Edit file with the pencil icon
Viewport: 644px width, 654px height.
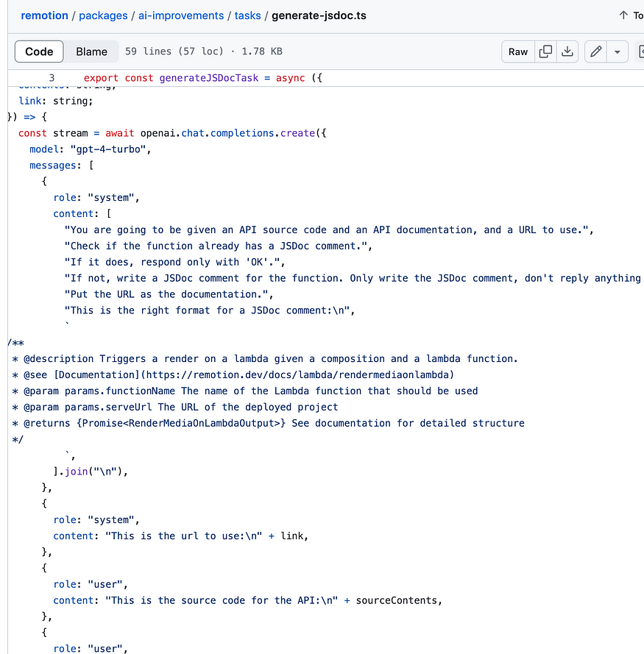point(595,51)
